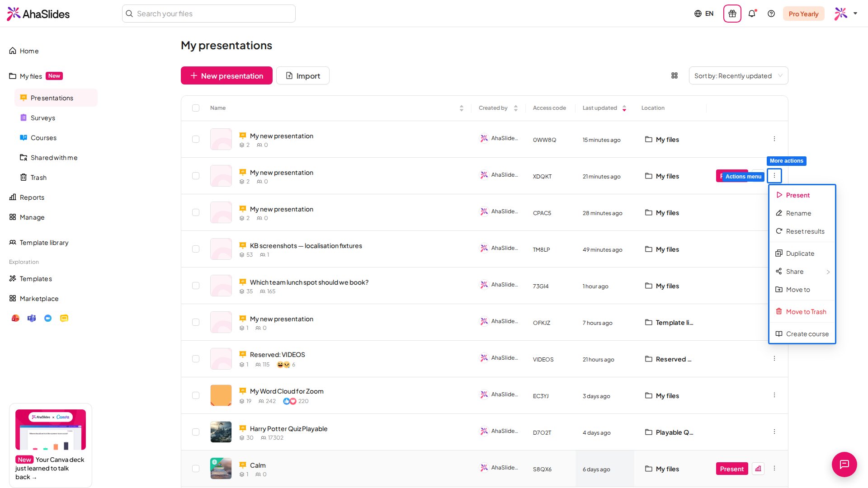Open more actions for Harry Potter Quiz Playable
868x488 pixels.
point(774,432)
